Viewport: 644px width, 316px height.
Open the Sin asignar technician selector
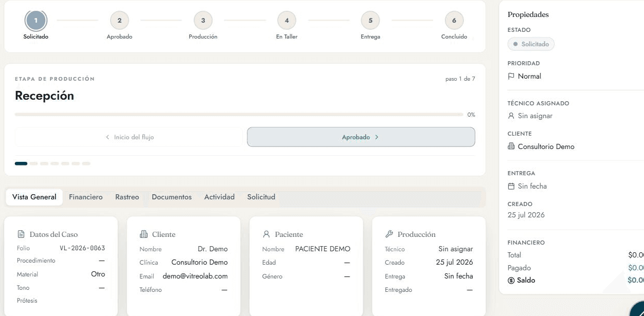click(530, 116)
